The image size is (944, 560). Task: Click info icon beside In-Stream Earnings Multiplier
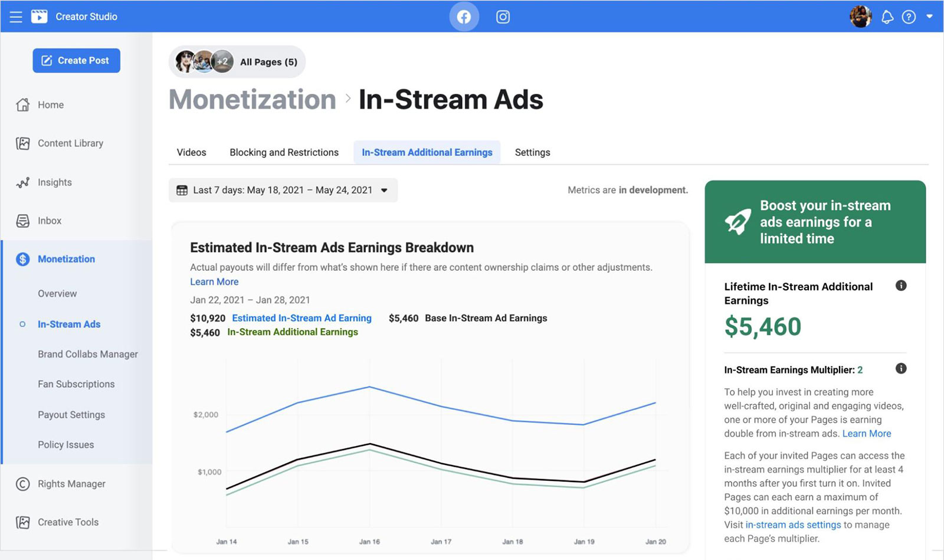pos(900,369)
